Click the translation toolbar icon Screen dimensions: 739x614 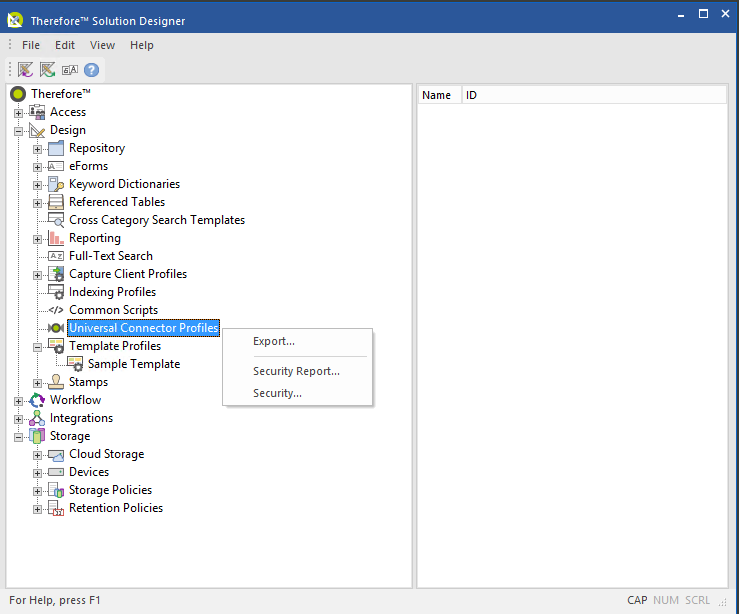click(x=69, y=70)
